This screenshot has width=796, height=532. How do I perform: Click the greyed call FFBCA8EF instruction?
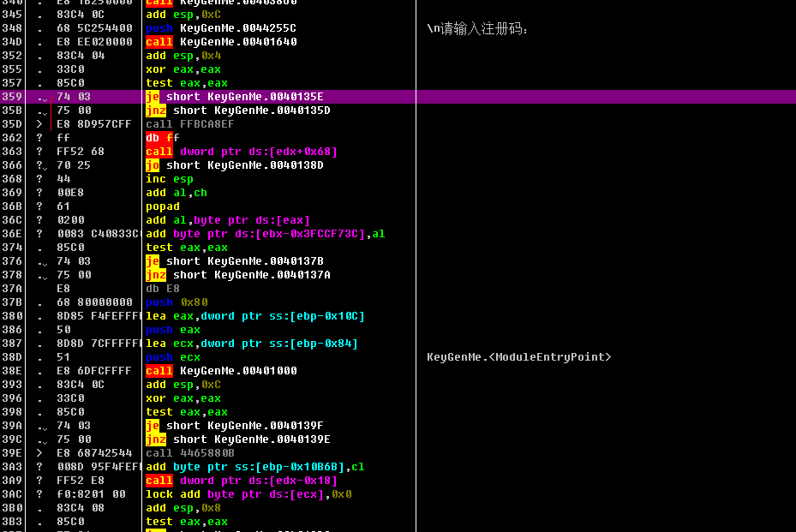pyautogui.click(x=190, y=124)
